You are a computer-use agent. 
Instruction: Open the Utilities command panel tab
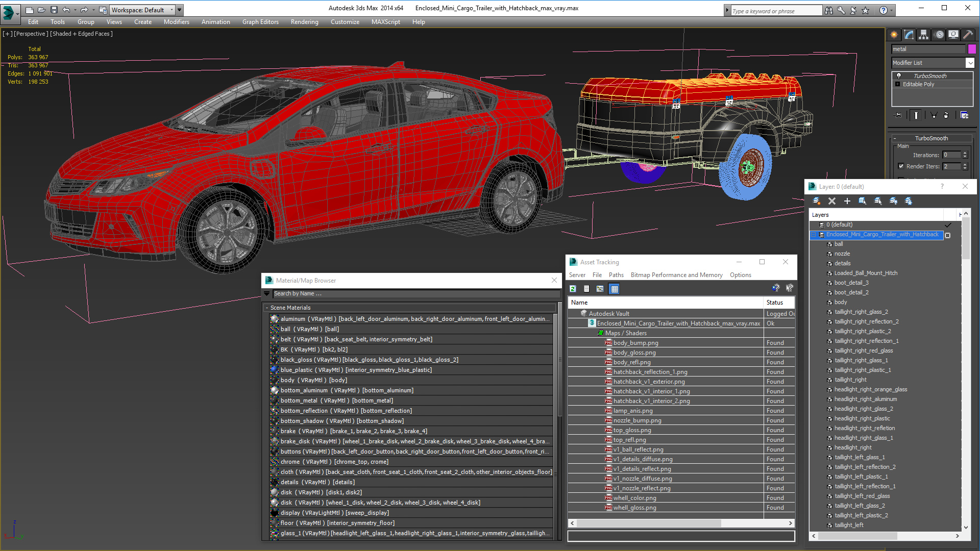tap(968, 35)
